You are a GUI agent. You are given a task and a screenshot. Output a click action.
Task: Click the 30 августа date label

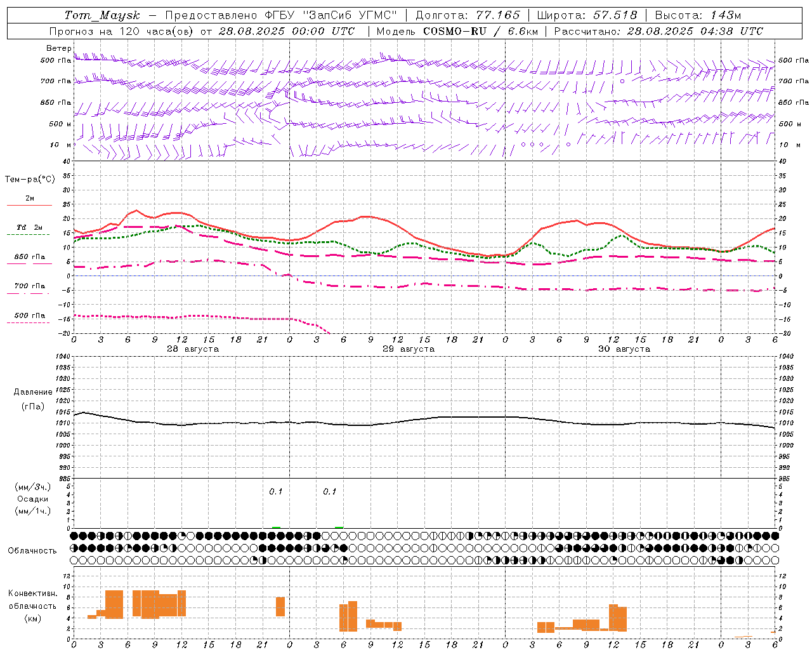624,349
